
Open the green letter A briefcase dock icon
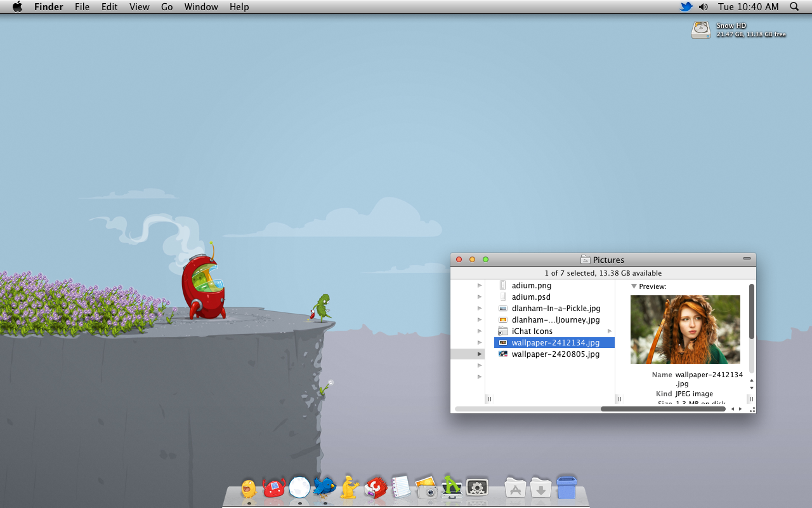pyautogui.click(x=452, y=487)
